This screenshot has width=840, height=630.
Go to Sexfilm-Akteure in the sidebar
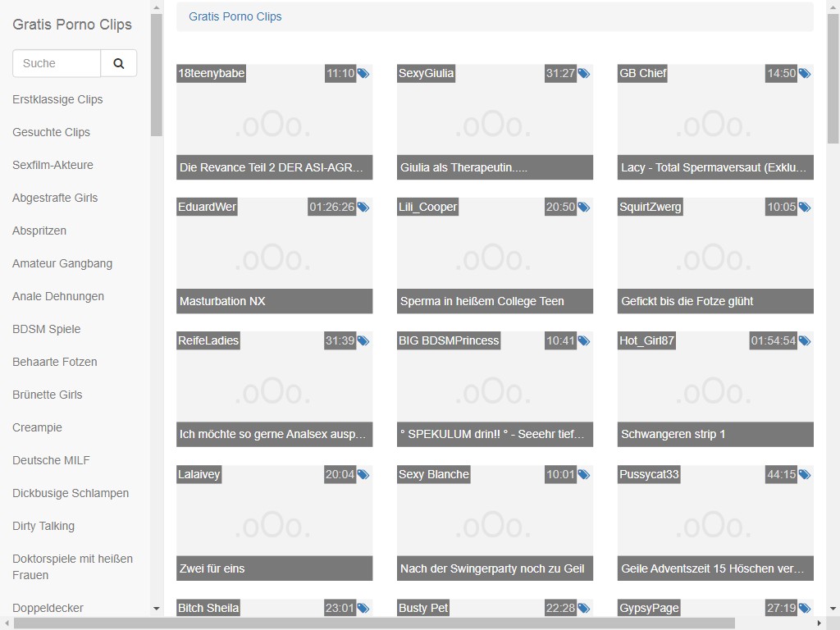pyautogui.click(x=52, y=165)
